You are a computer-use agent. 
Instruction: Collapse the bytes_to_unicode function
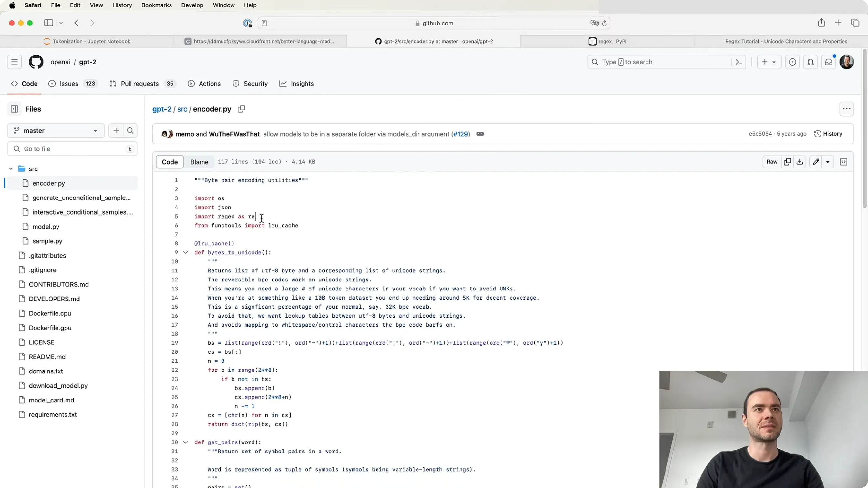pos(185,253)
